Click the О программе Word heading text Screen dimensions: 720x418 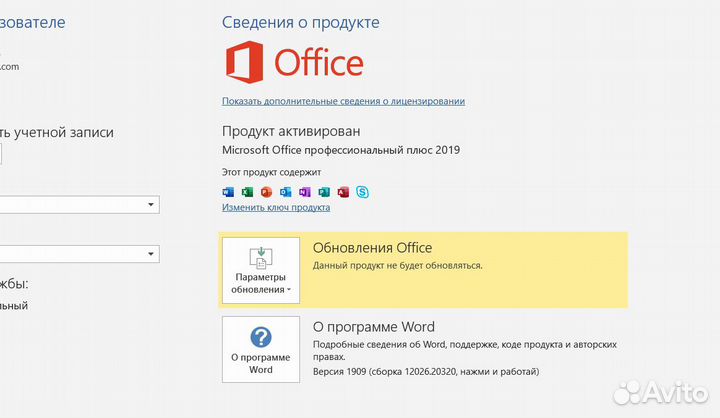(374, 327)
